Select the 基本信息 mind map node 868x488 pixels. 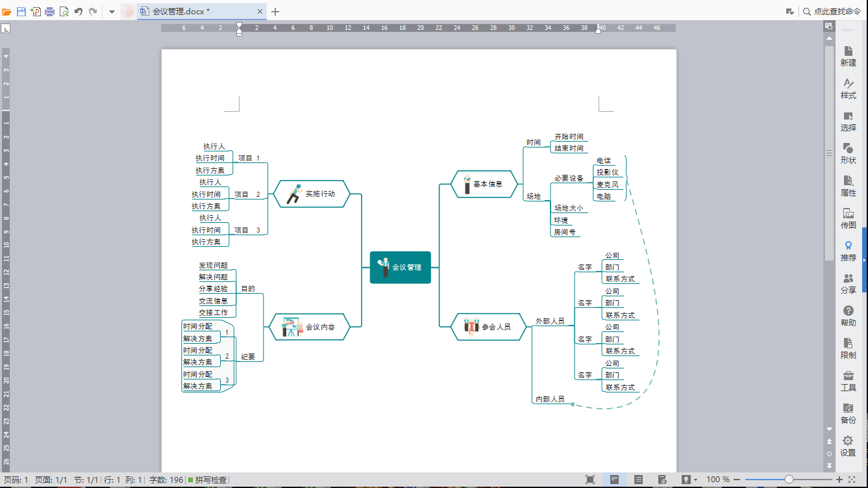484,184
